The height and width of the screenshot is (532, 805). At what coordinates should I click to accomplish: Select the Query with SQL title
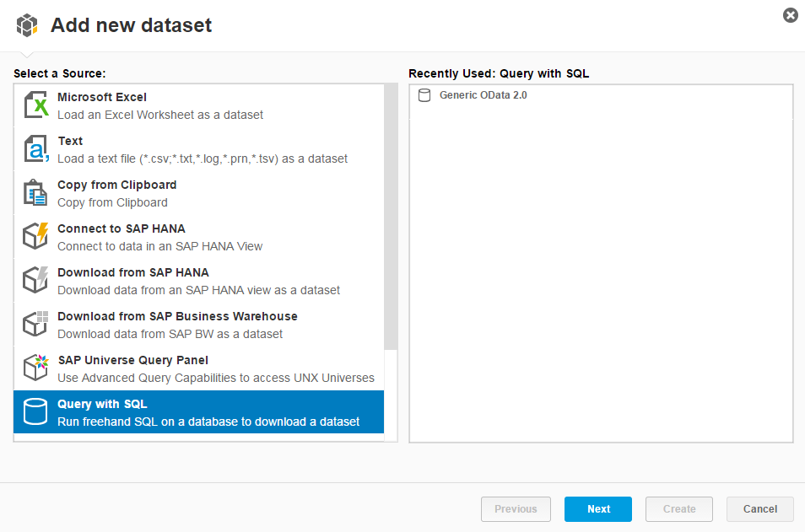(x=102, y=404)
